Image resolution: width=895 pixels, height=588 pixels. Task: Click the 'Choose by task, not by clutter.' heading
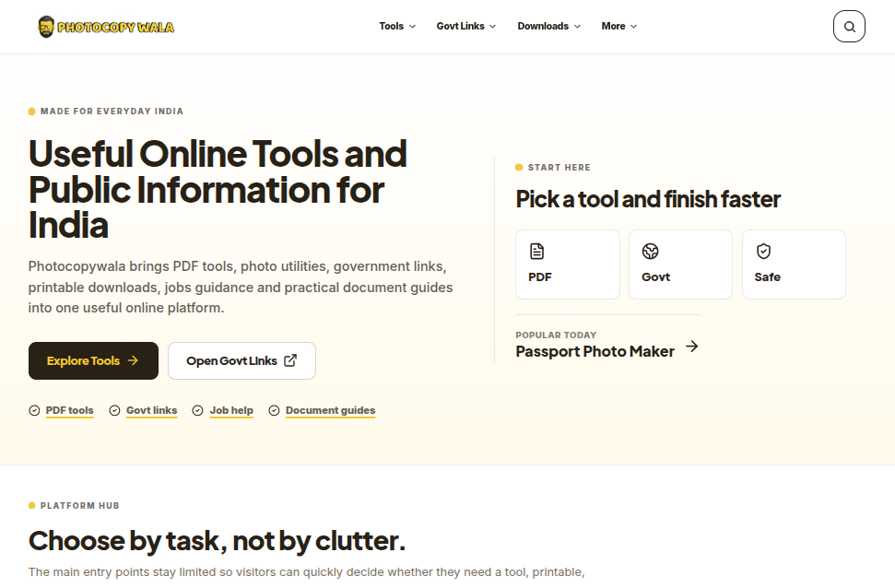[x=217, y=541]
